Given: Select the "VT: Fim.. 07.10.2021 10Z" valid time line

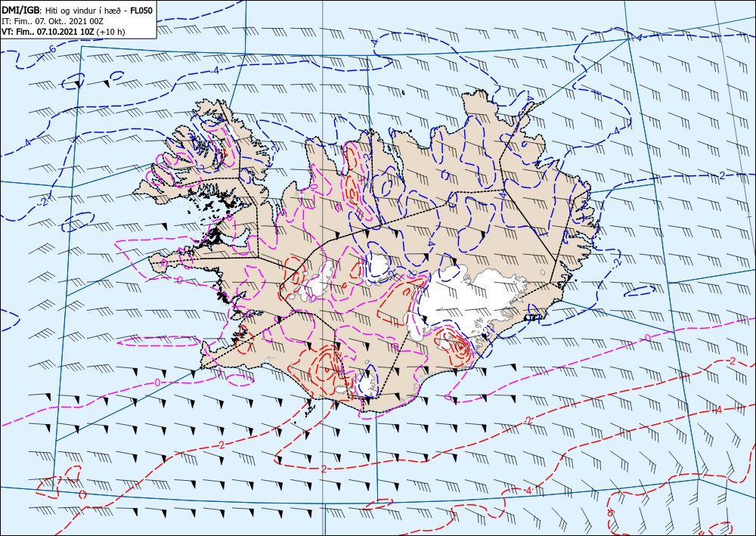Looking at the screenshot, I should pos(64,32).
